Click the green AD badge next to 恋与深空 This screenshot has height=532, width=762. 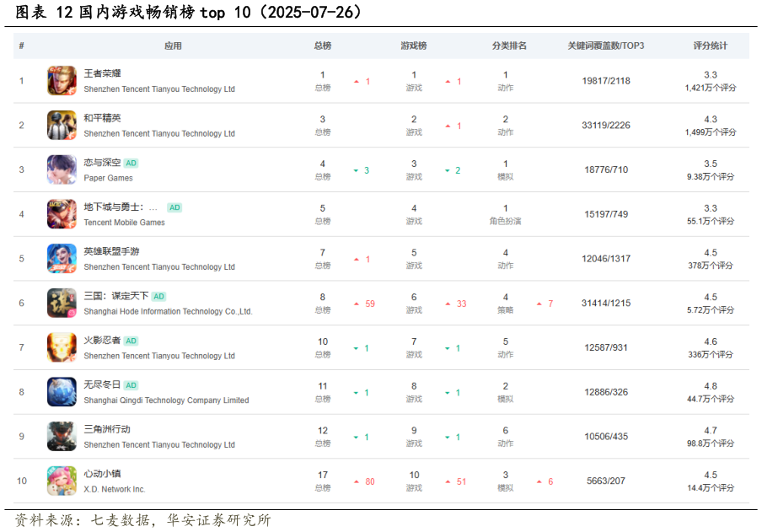(130, 162)
